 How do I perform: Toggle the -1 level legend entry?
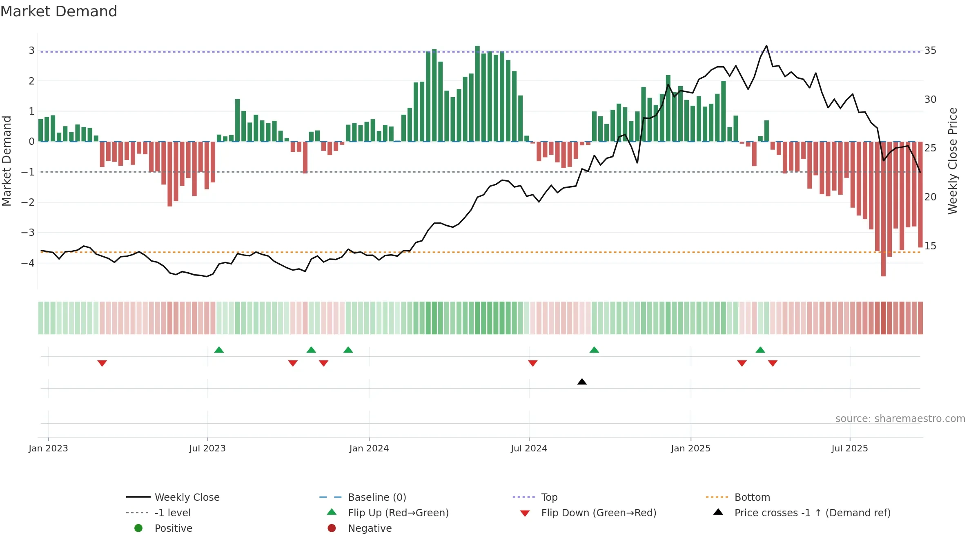point(158,513)
